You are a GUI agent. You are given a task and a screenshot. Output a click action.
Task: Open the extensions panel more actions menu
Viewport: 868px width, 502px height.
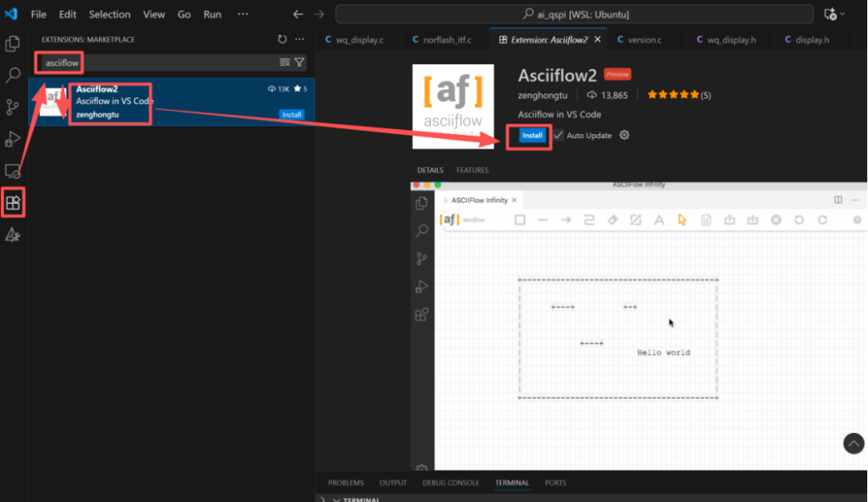coord(300,39)
